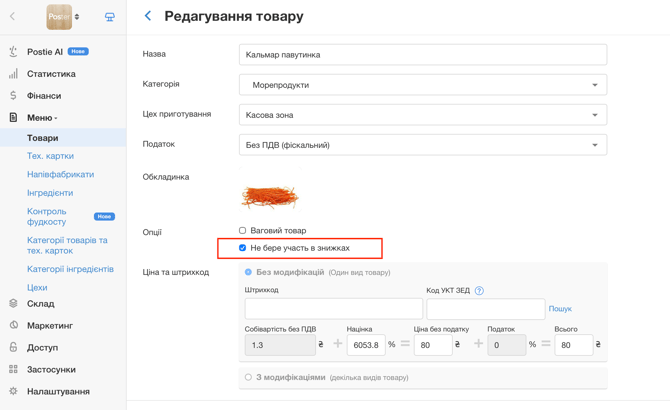670x410 pixels.
Task: Select the Без модифікацій radio option
Action: (248, 272)
